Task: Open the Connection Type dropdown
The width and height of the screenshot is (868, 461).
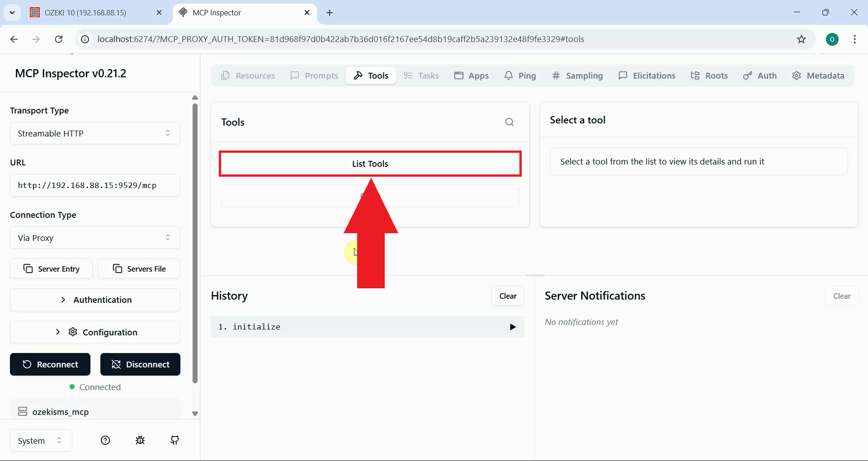Action: click(94, 237)
